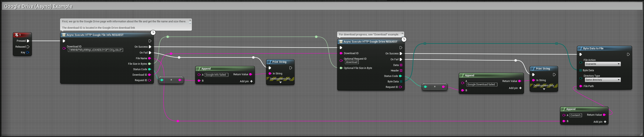
Task: Expand the Print String node fed by Google Info failed
Action: coord(280,82)
